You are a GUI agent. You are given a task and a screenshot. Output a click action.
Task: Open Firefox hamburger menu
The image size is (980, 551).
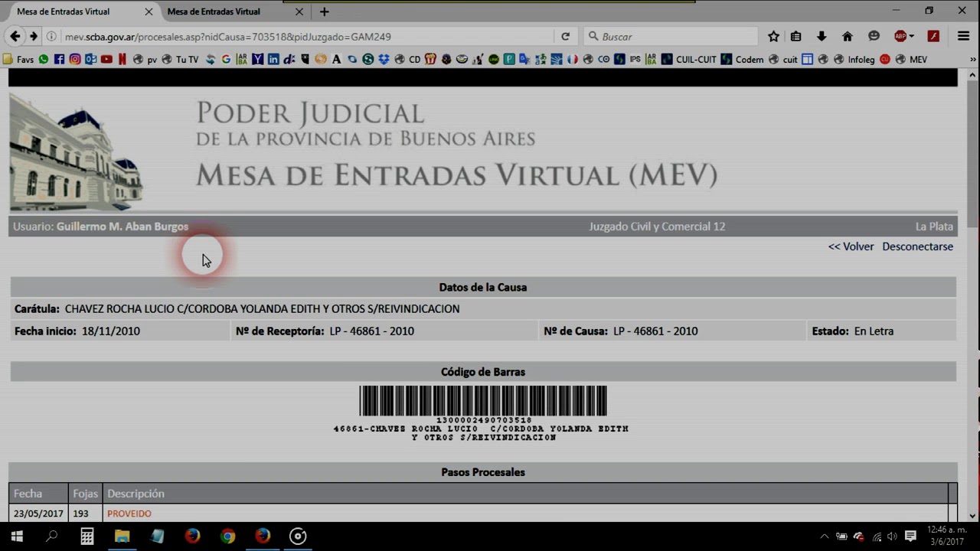click(x=964, y=36)
